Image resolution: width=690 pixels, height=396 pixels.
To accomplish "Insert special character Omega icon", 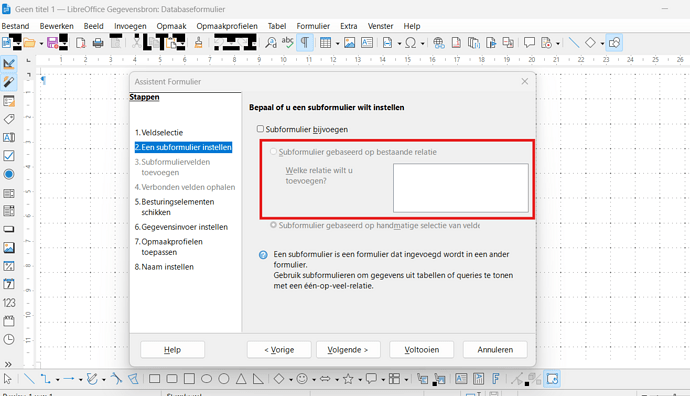I will 410,43.
